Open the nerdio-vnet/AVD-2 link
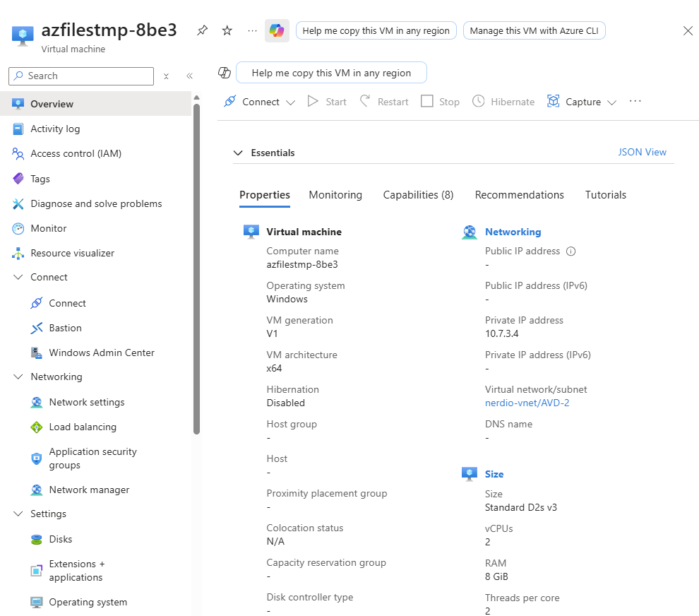 [x=527, y=403]
